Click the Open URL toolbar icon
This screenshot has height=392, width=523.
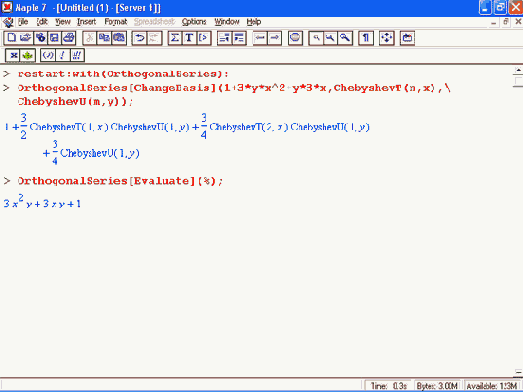point(40,38)
